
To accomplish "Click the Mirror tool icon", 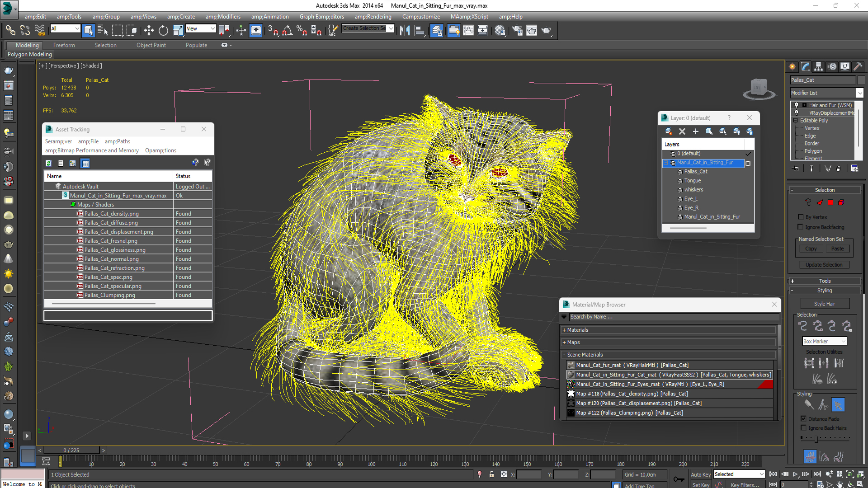I will (x=405, y=30).
